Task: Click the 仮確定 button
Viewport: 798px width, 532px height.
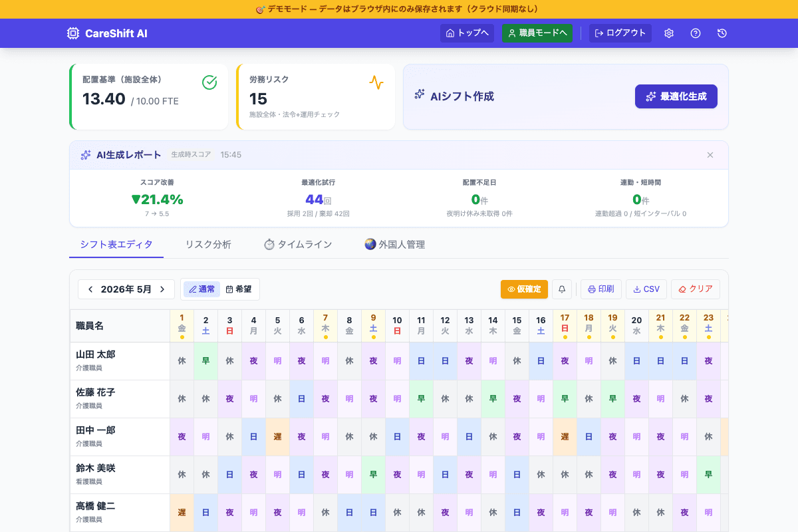Action: tap(524, 289)
